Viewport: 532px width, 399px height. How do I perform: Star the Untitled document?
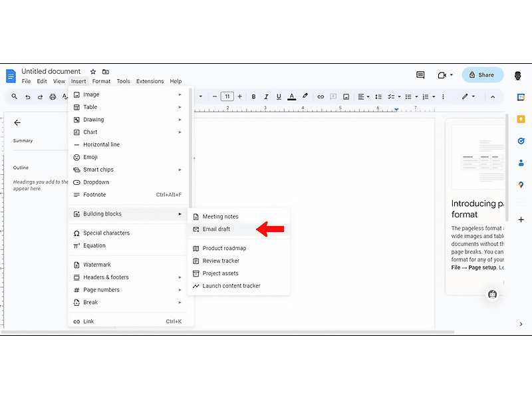pos(93,72)
